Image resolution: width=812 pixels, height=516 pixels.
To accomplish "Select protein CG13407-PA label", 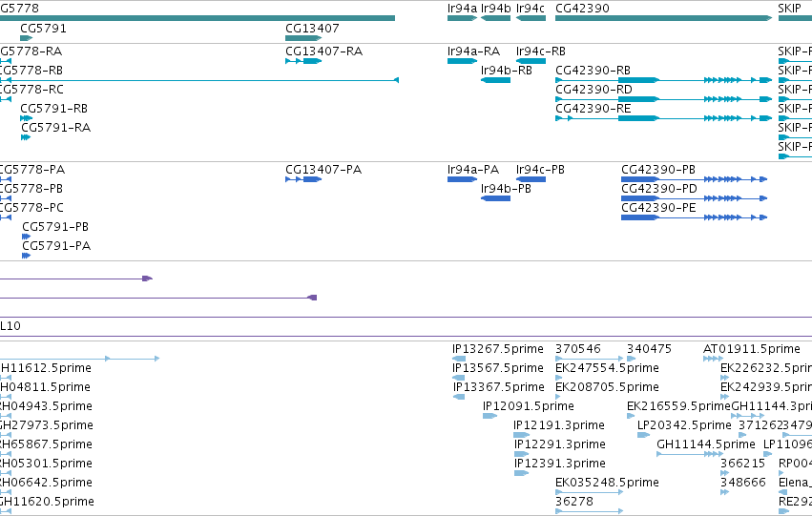I will 323,170.
